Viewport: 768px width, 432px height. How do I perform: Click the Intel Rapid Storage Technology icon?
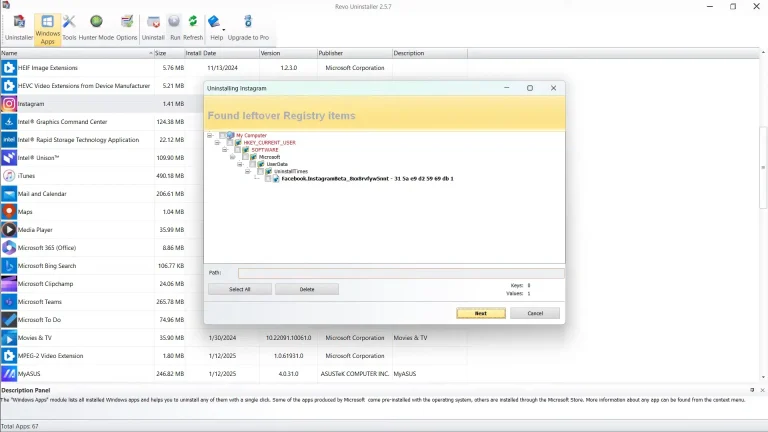pos(9,140)
